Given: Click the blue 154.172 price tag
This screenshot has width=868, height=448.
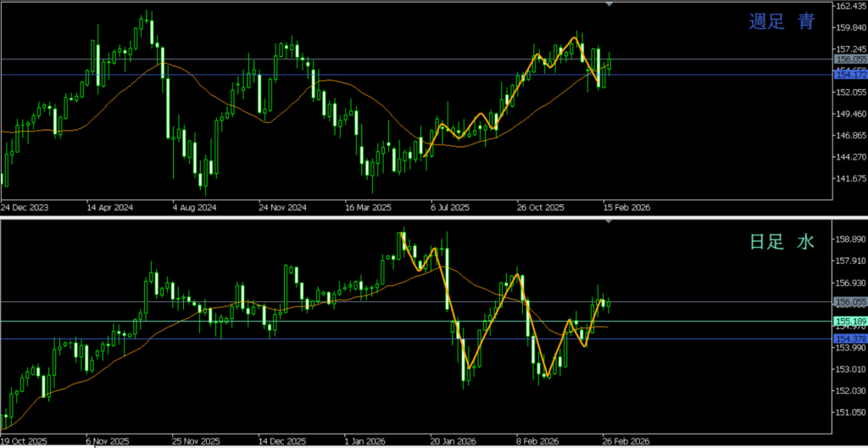Looking at the screenshot, I should coord(850,75).
